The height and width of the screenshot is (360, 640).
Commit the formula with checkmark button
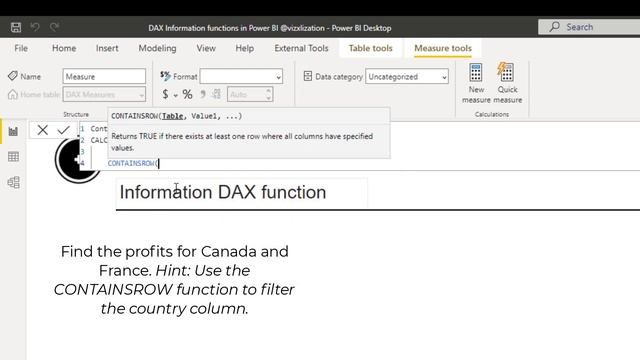(x=63, y=130)
